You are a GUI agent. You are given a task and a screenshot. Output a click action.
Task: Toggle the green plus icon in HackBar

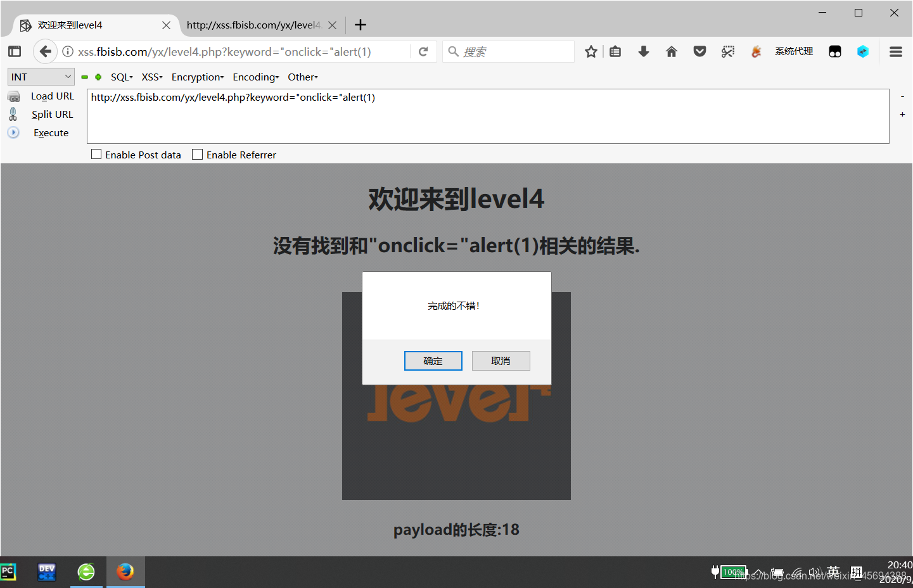(98, 77)
